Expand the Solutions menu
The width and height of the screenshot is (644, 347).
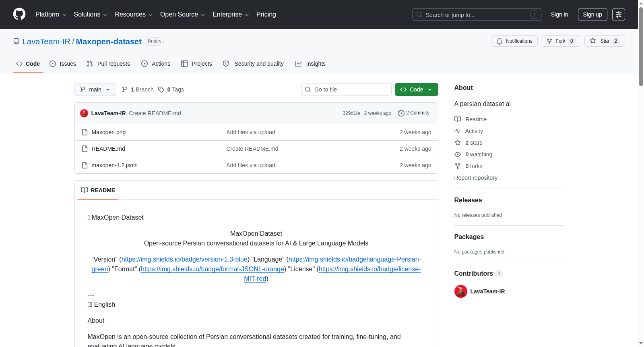(91, 15)
